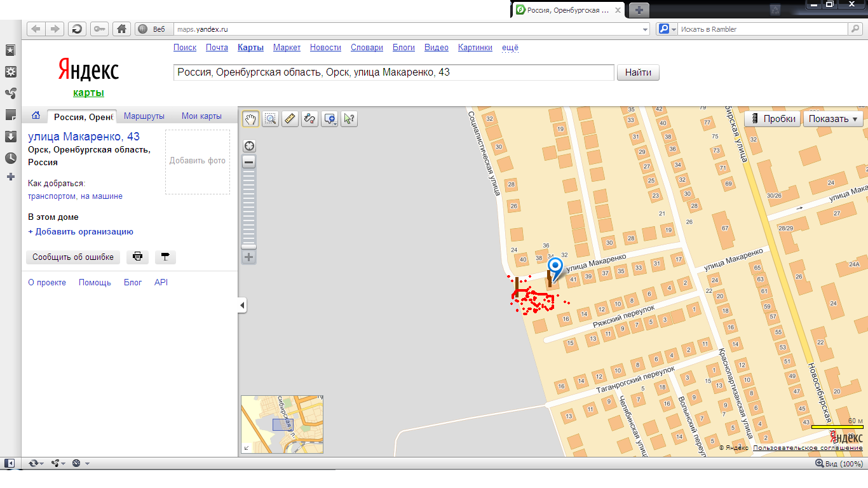868x488 pixels.
Task: Open the search engine selector dropdown
Action: (667, 29)
